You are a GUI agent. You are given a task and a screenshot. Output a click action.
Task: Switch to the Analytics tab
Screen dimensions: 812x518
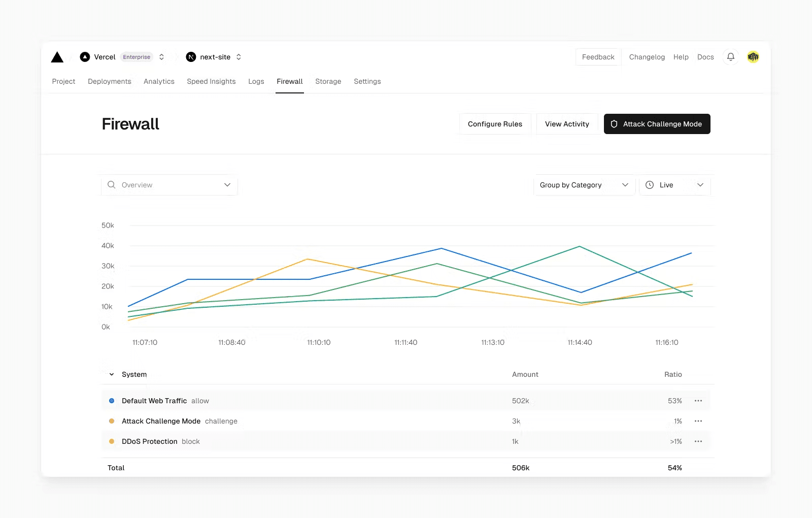(x=159, y=81)
